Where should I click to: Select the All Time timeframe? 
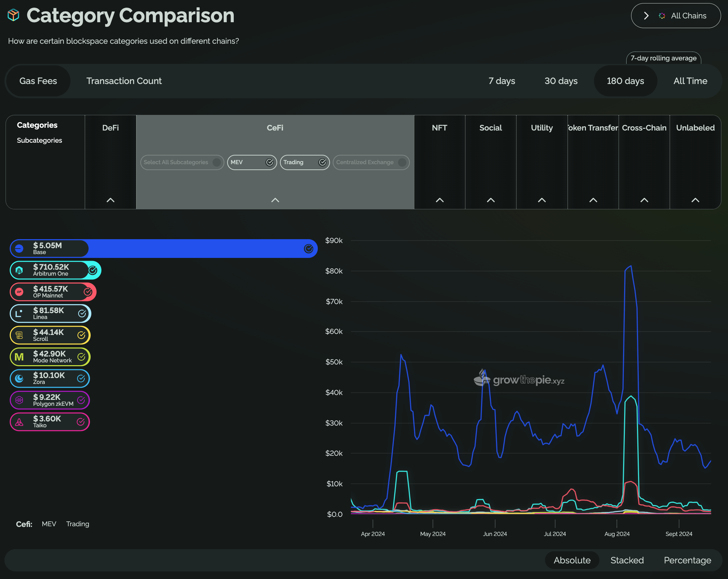click(690, 81)
